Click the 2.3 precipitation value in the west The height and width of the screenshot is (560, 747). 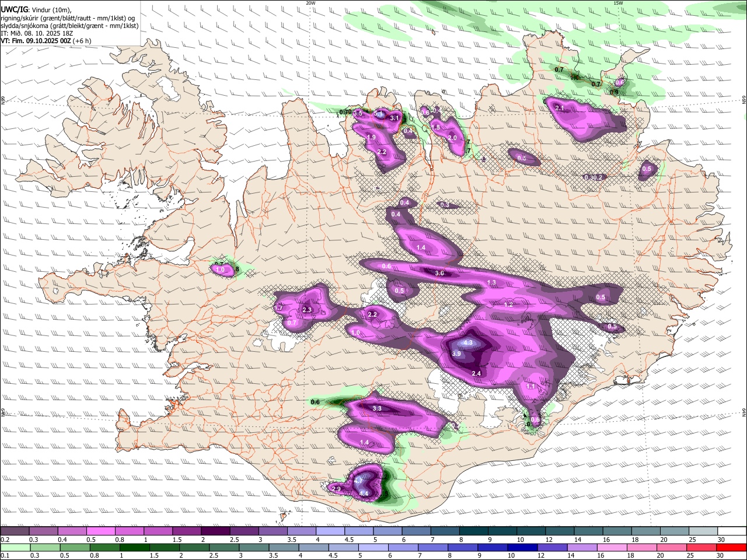(308, 310)
